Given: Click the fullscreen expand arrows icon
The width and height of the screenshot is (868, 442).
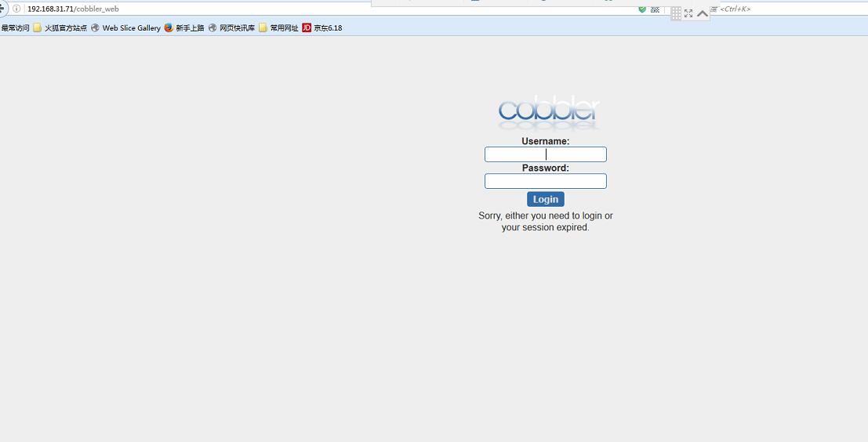Looking at the screenshot, I should (688, 13).
